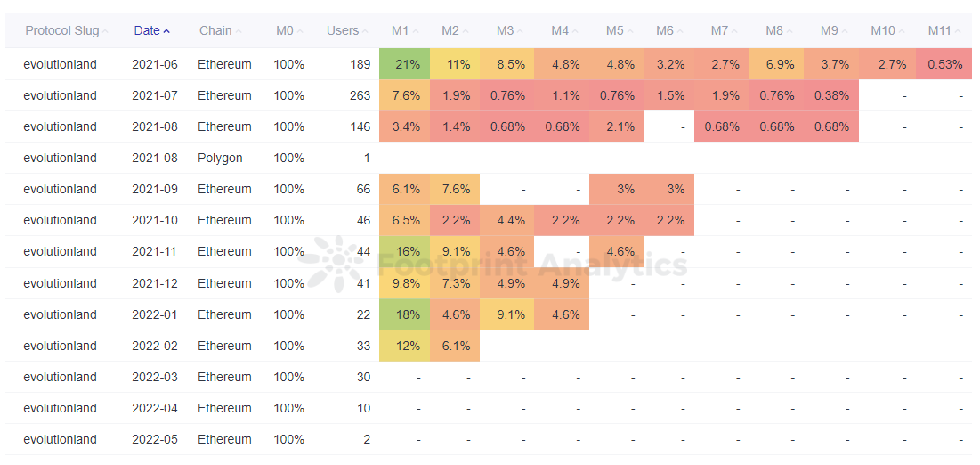Select the 2022-05 date cell
This screenshot has width=980, height=465.
pos(154,439)
